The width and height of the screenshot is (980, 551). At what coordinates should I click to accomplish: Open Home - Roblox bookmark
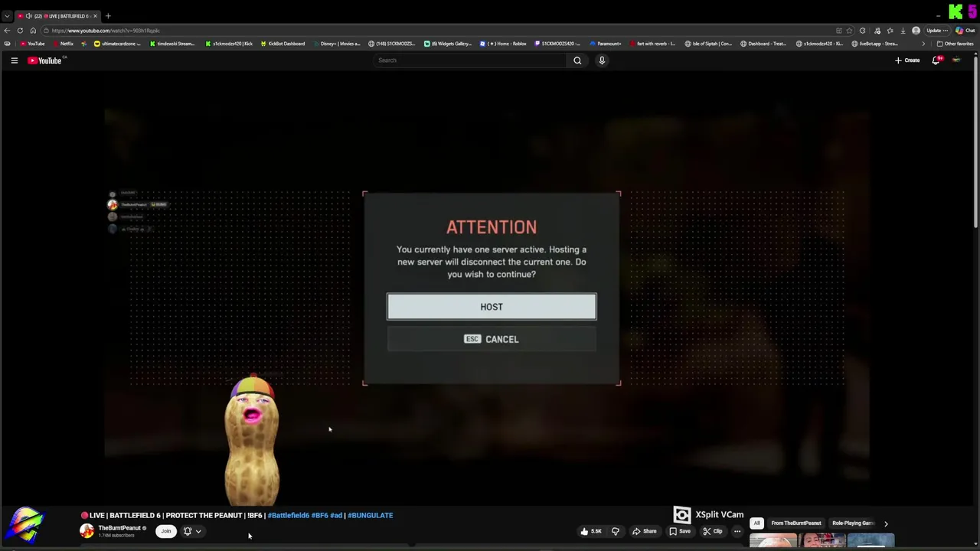503,44
